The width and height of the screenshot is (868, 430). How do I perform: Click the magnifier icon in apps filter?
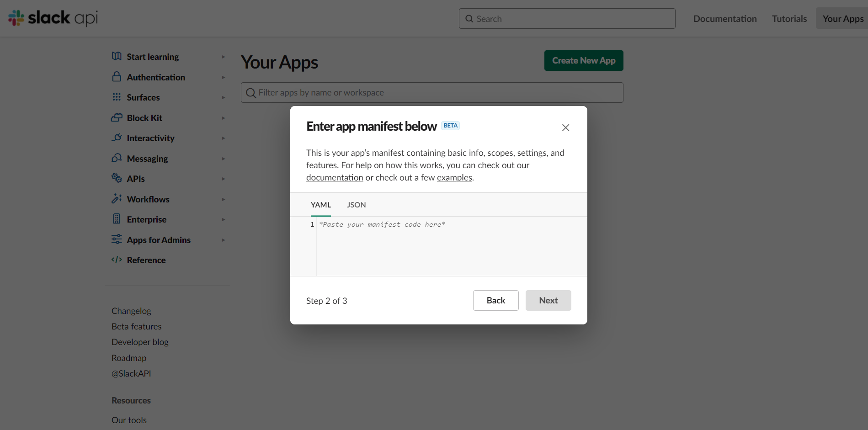coord(250,93)
